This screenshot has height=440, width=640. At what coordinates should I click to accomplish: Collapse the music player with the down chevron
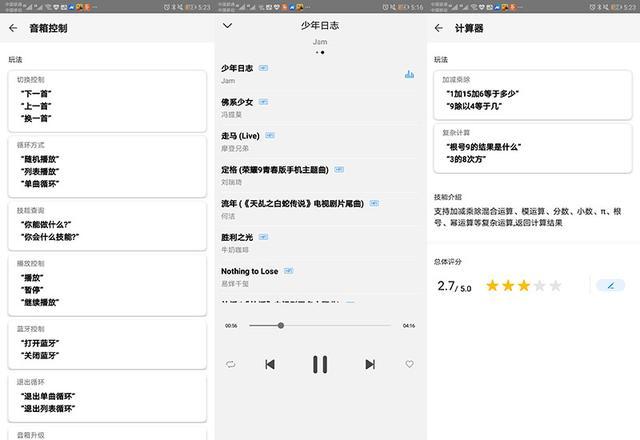pos(227,26)
